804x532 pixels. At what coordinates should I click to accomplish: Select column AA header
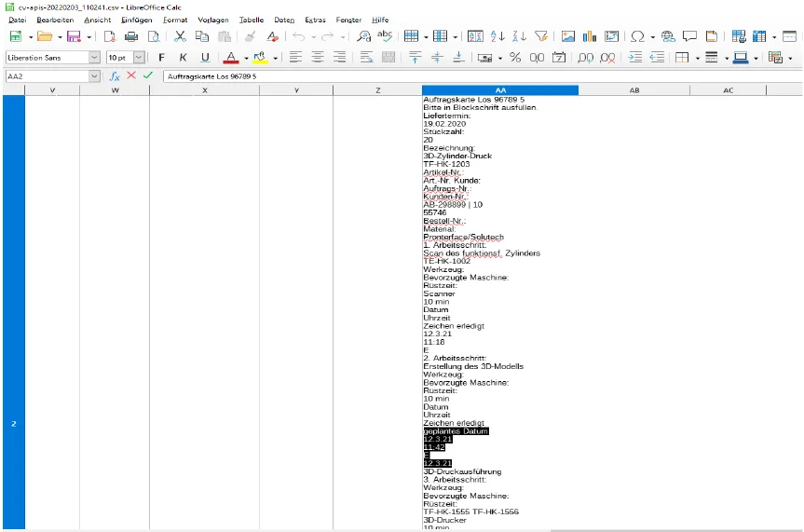click(x=500, y=90)
